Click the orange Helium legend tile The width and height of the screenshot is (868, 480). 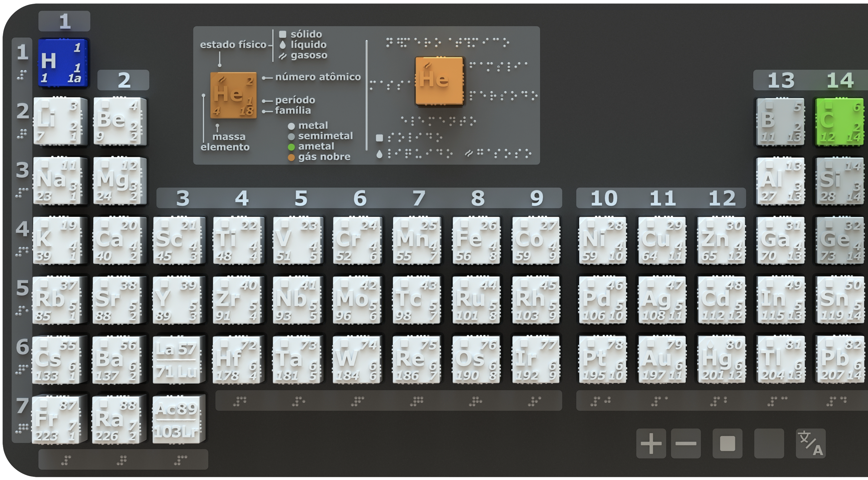[x=233, y=95]
